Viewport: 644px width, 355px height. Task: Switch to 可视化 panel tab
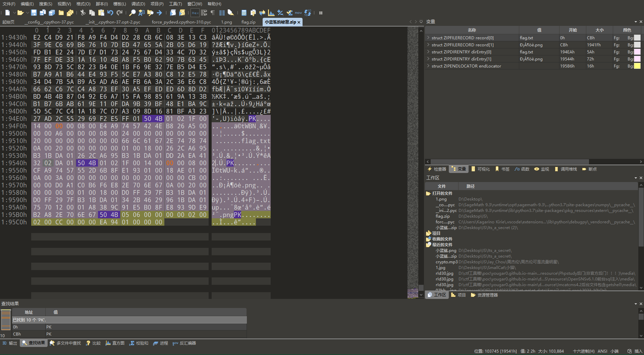[x=480, y=169]
